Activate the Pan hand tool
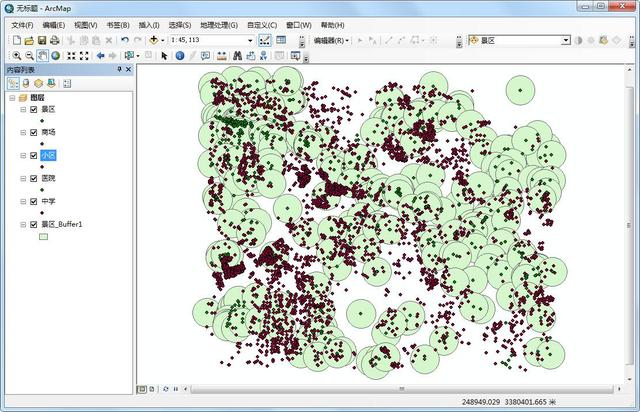Viewport: 640px width, 412px height. pyautogui.click(x=42, y=56)
